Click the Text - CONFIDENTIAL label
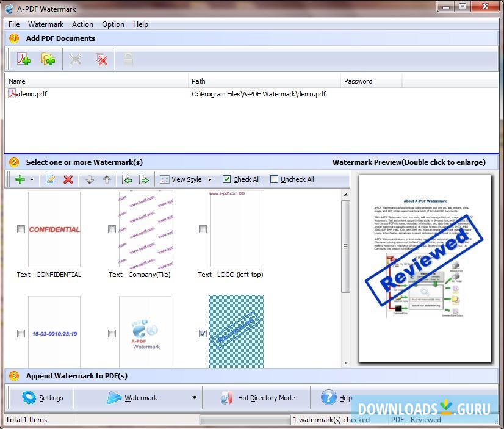Viewport: 504px width, 429px height. click(x=49, y=275)
